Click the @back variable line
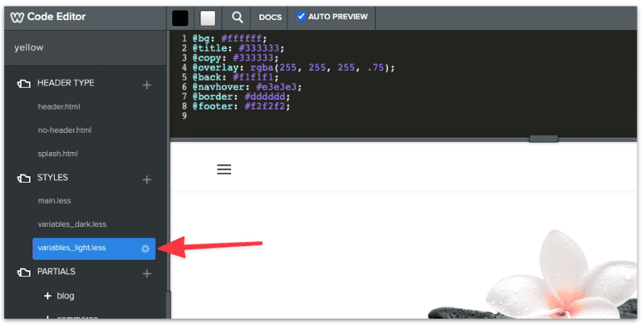Screen dimensions: 644x325 [x=236, y=77]
